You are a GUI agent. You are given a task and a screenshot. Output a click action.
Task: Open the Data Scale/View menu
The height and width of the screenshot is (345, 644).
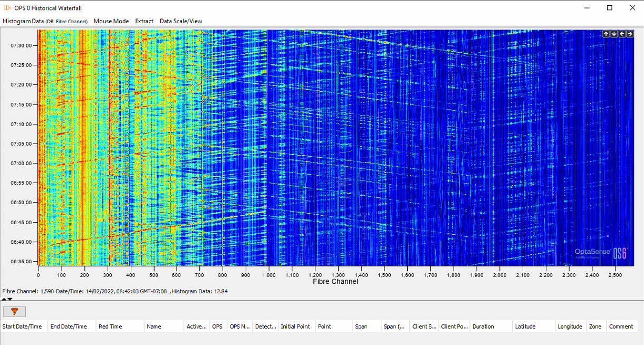click(181, 21)
